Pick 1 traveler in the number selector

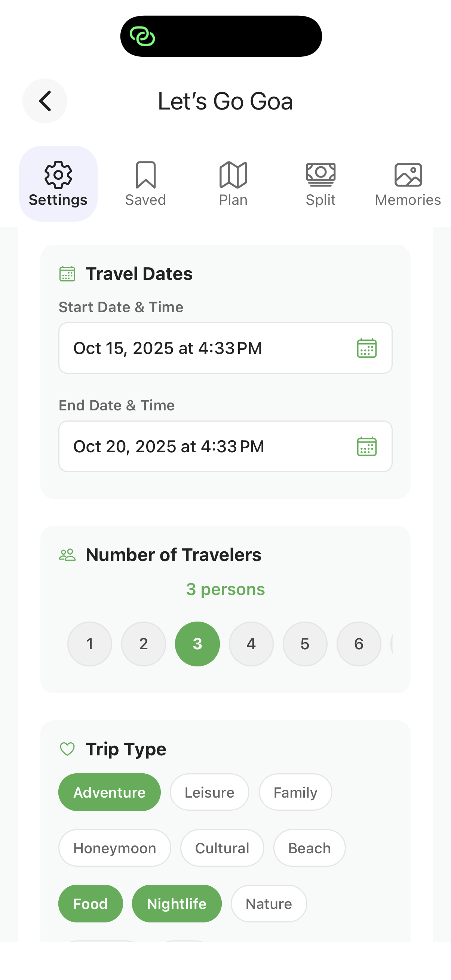[x=90, y=644]
